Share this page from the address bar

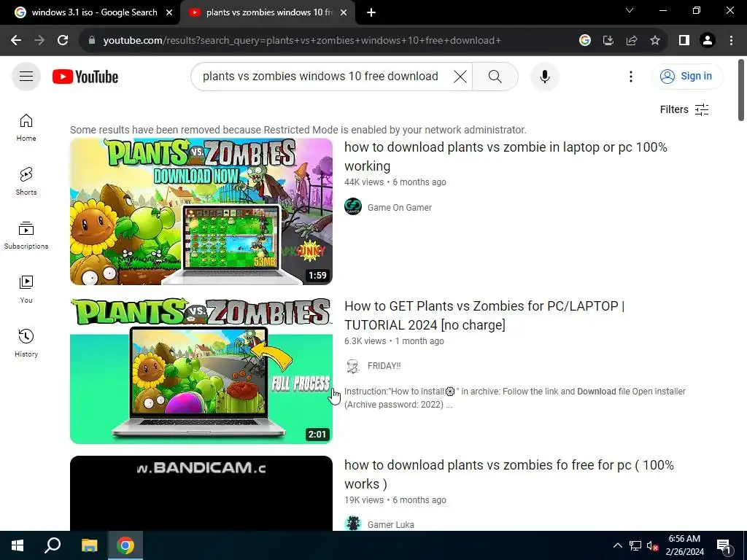pyautogui.click(x=632, y=41)
